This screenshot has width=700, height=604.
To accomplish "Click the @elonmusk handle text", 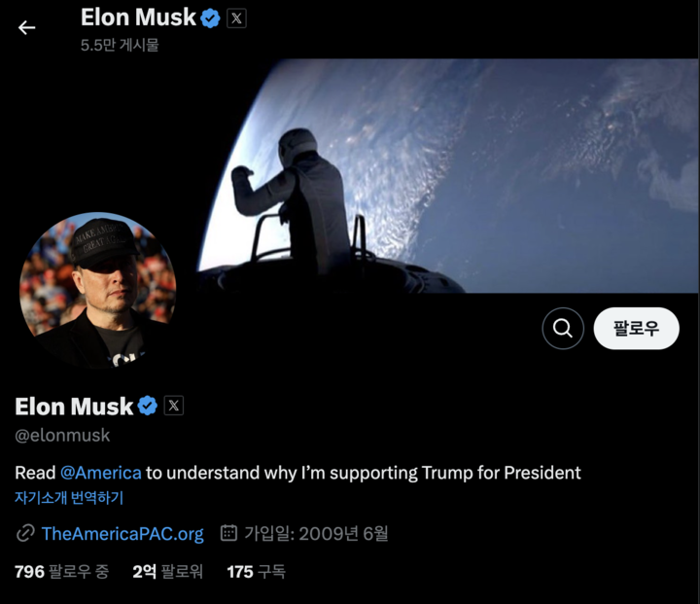I will click(62, 435).
